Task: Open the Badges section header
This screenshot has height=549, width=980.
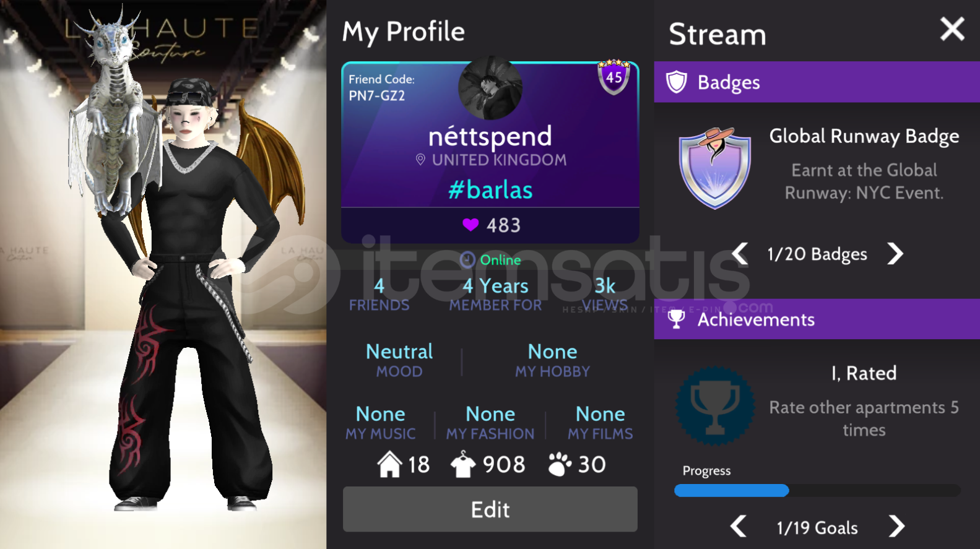Action: 817,82
